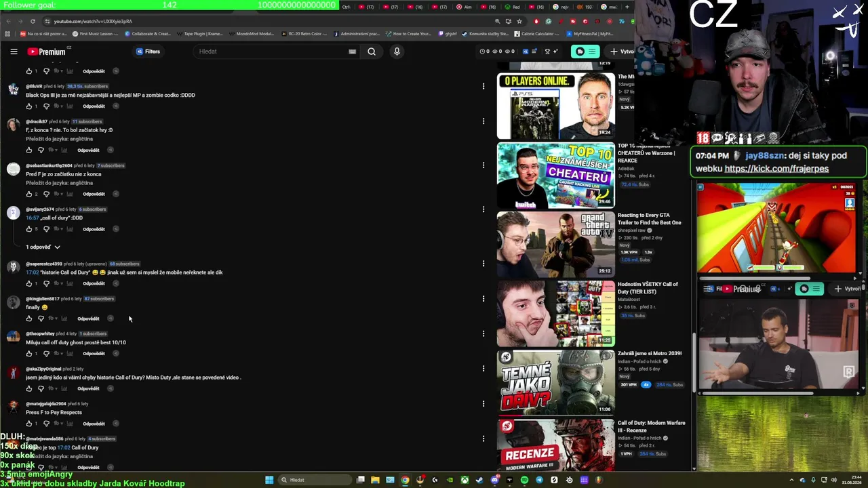Open the Windows Start menu
Image resolution: width=868 pixels, height=488 pixels.
(269, 480)
